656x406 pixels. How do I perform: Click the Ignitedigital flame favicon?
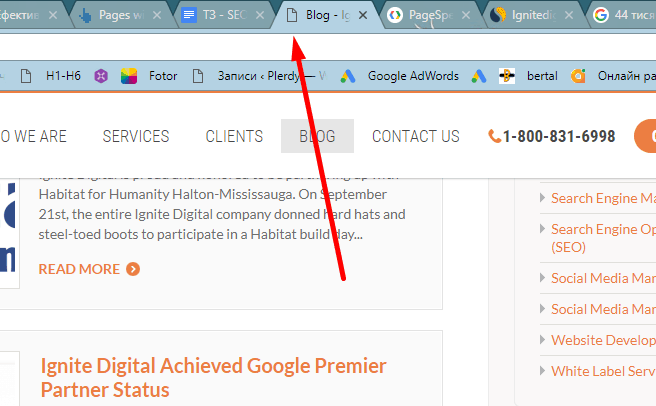(x=498, y=15)
